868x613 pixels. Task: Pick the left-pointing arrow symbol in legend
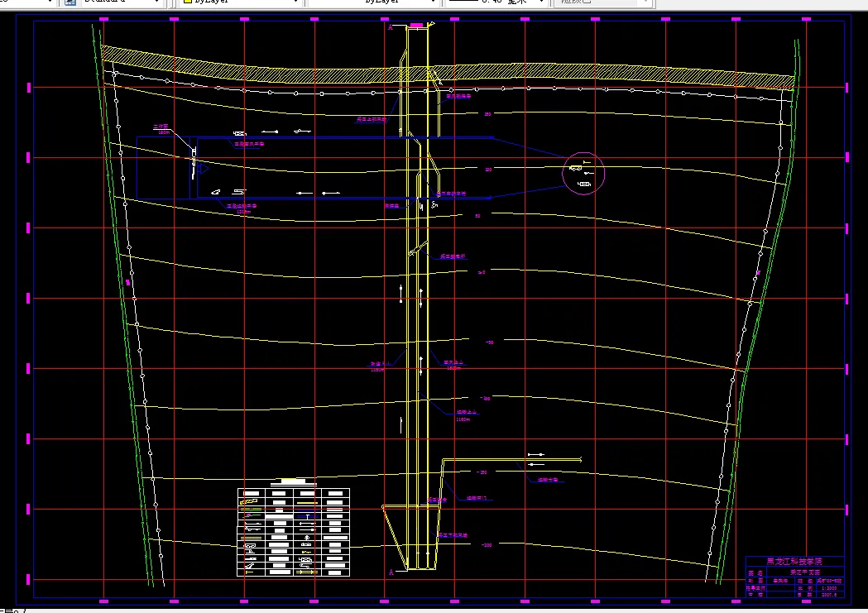point(307,524)
